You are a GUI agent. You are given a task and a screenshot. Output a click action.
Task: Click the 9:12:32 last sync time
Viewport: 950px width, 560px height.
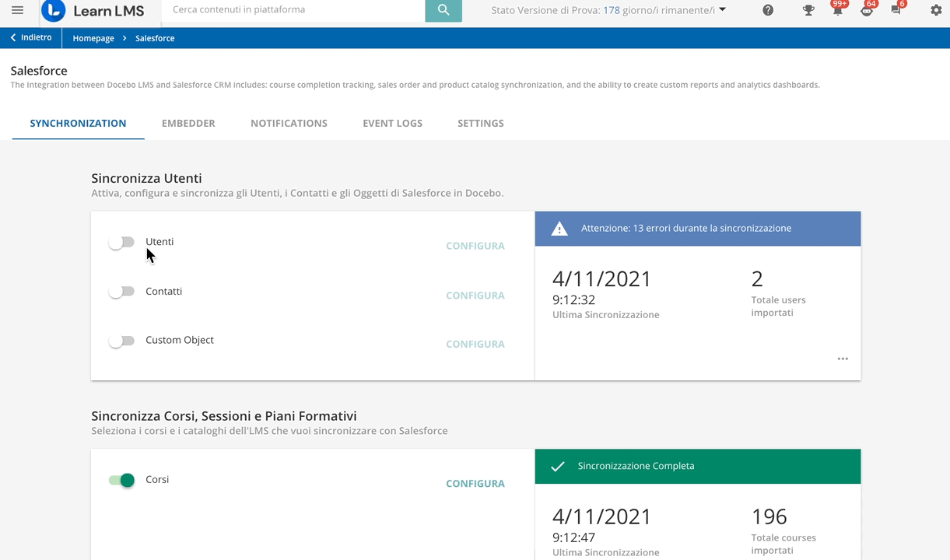pyautogui.click(x=573, y=299)
